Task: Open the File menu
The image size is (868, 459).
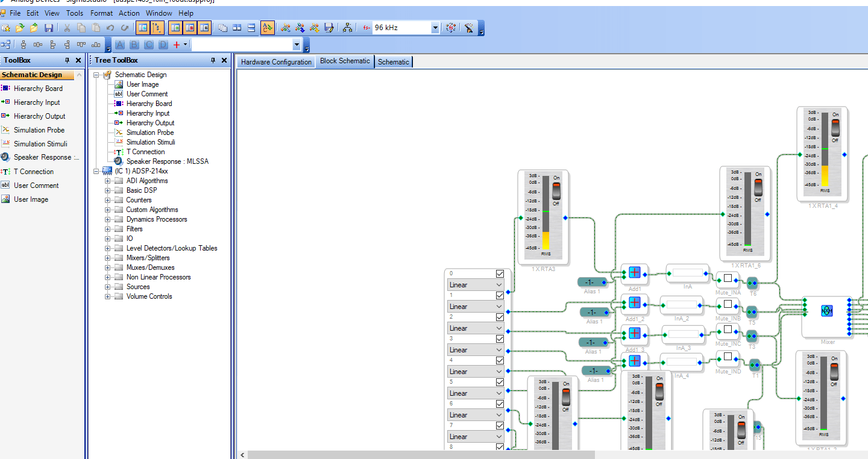Action: coord(15,13)
